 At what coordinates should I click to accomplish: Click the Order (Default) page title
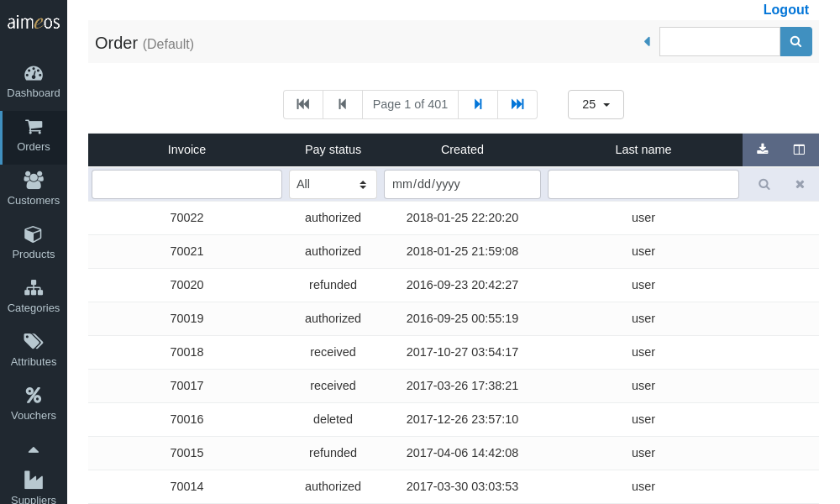(x=144, y=43)
